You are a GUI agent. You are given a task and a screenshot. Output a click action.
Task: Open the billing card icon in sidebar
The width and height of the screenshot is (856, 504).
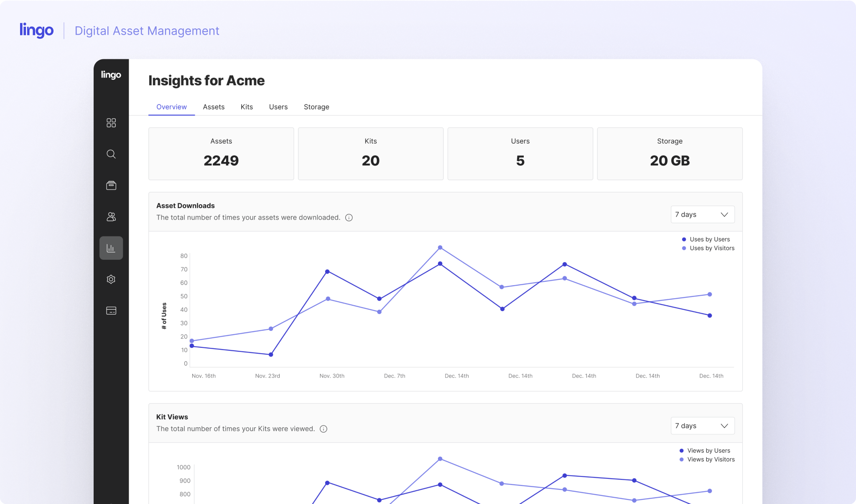[111, 311]
